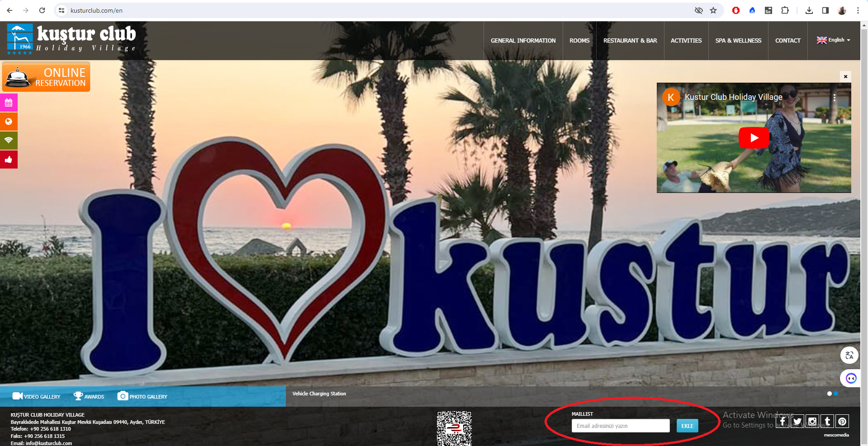
Task: Open Contact menu item
Action: tap(788, 41)
